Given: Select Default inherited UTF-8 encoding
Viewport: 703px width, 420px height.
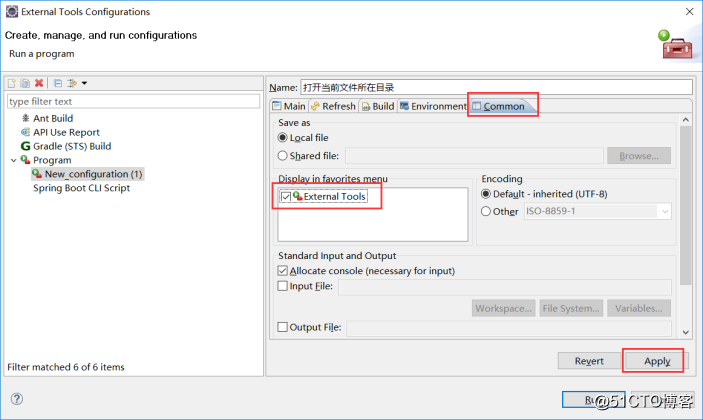Looking at the screenshot, I should 486,194.
